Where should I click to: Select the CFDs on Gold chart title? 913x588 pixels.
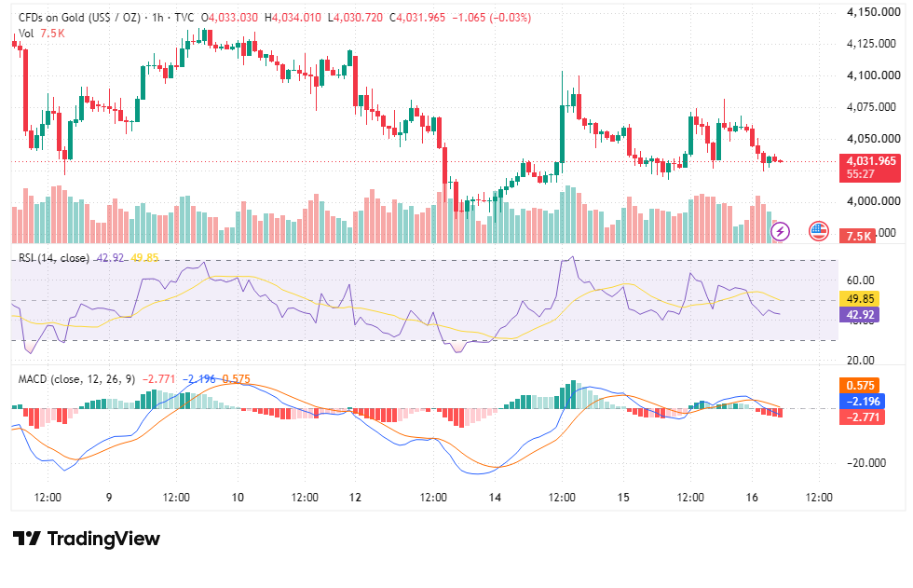click(79, 18)
